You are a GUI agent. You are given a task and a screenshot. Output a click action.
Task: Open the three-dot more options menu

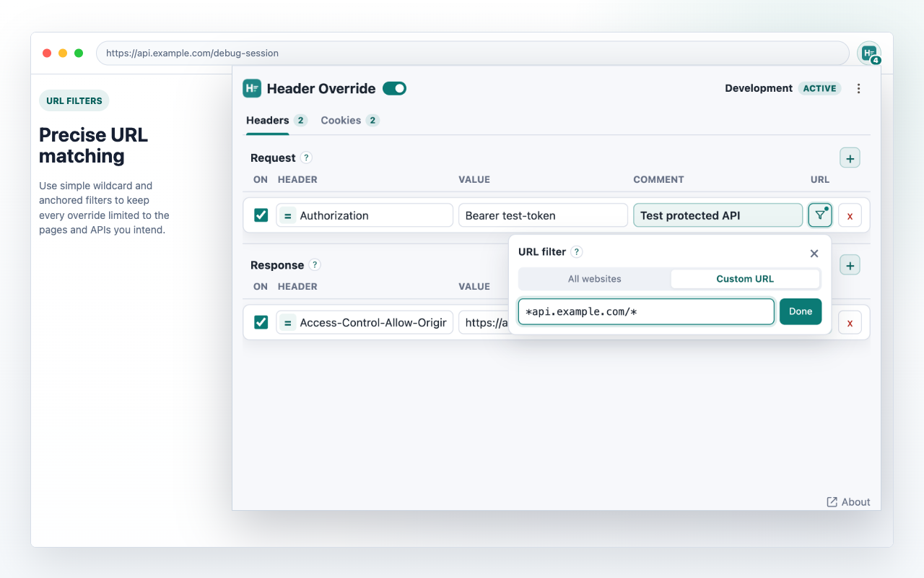click(x=858, y=88)
